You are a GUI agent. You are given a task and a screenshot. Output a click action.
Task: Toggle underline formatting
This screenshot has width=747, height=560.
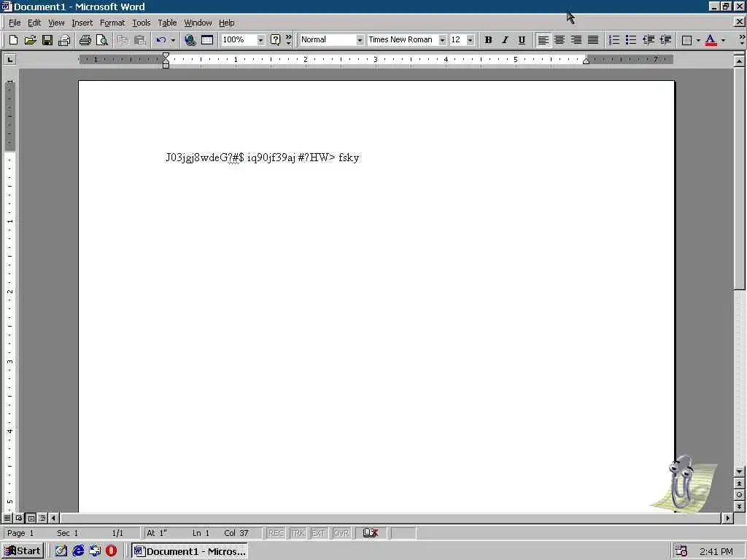coord(522,40)
